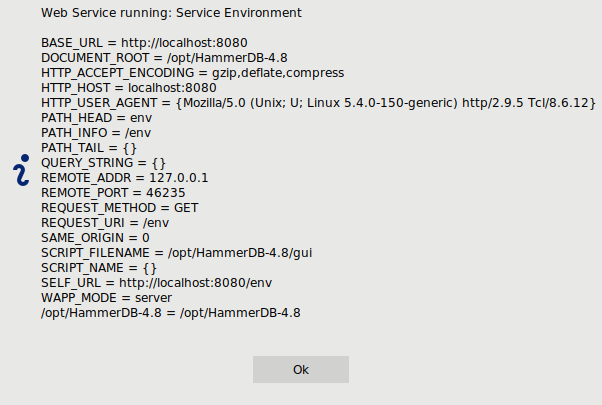This screenshot has height=405, width=602.
Task: Click the SELF_URL http://localhost:8080/env line
Action: pyautogui.click(x=157, y=282)
